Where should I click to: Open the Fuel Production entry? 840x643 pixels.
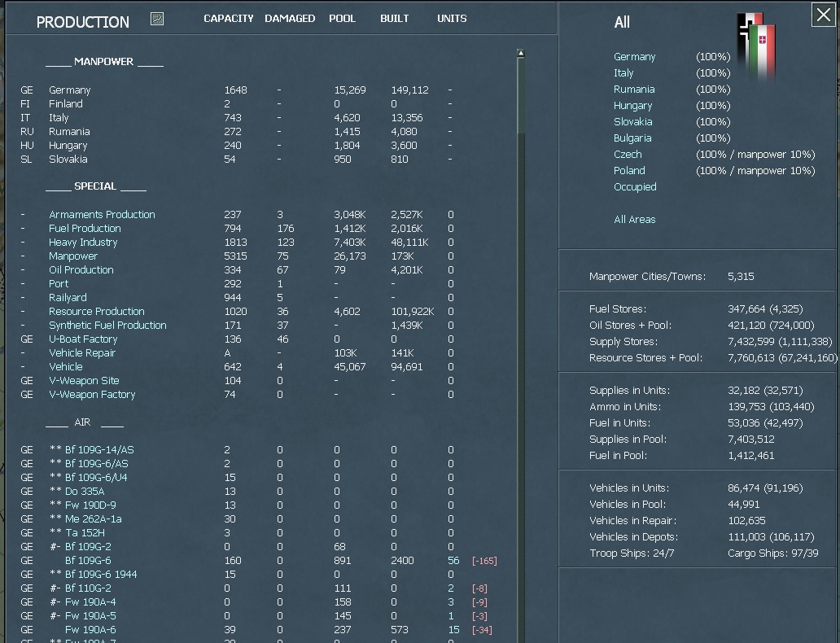click(84, 228)
